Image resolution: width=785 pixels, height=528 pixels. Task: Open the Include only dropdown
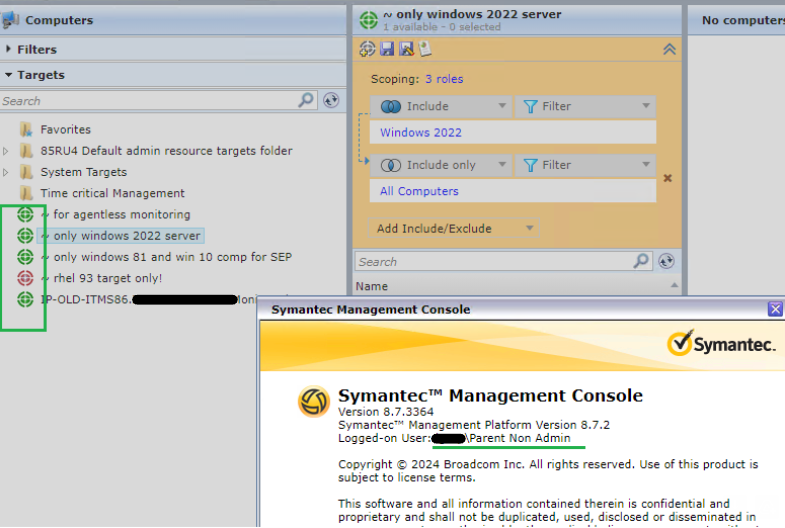(x=441, y=165)
